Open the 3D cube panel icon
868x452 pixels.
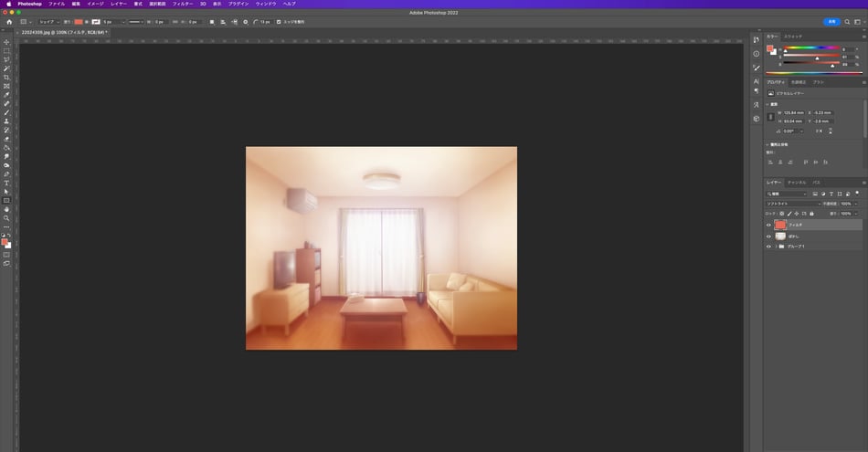[x=757, y=119]
